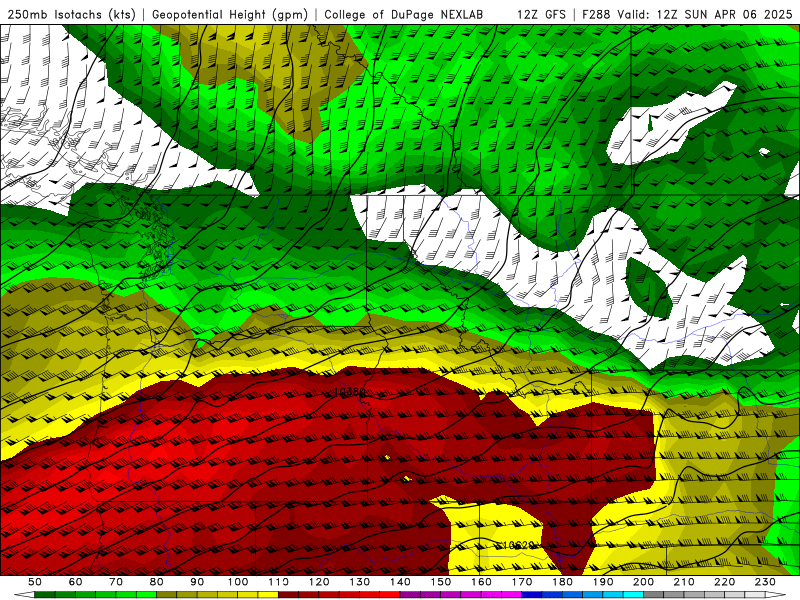Click the 60 value on the color scale
The image size is (800, 600).
[75, 582]
